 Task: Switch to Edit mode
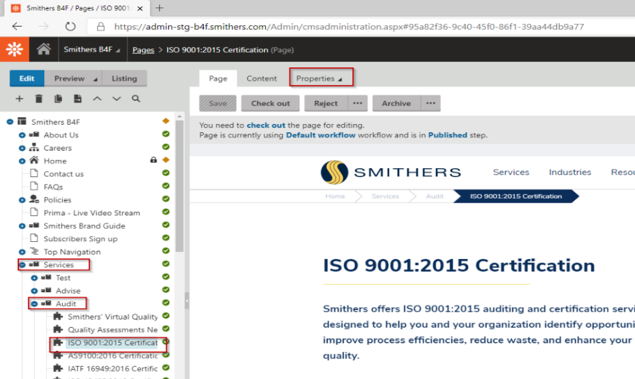[x=27, y=78]
